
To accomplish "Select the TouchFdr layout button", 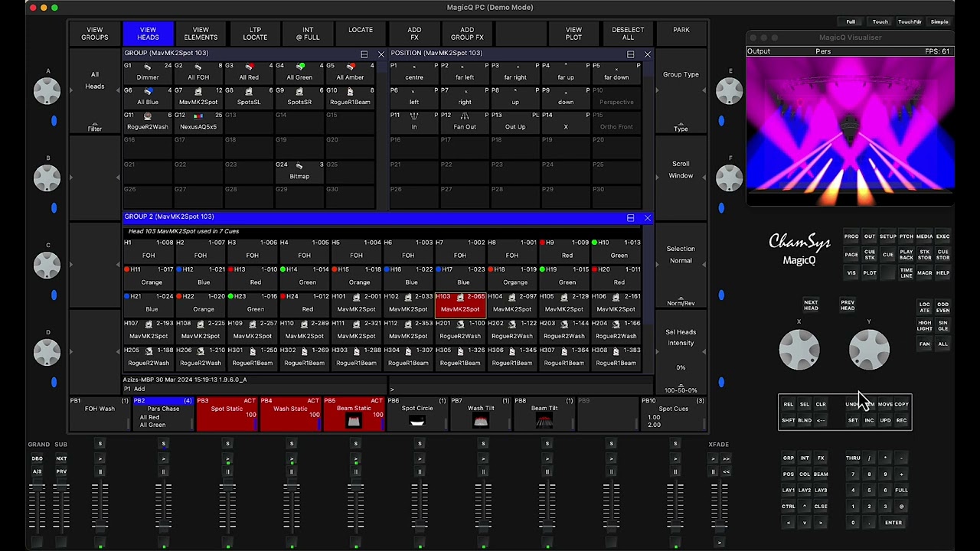I will pyautogui.click(x=910, y=21).
